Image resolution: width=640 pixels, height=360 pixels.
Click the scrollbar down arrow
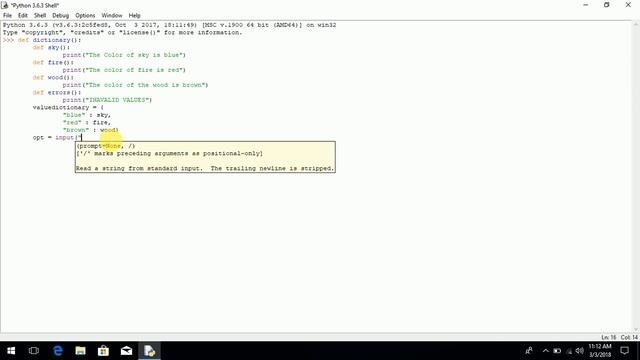click(x=636, y=330)
